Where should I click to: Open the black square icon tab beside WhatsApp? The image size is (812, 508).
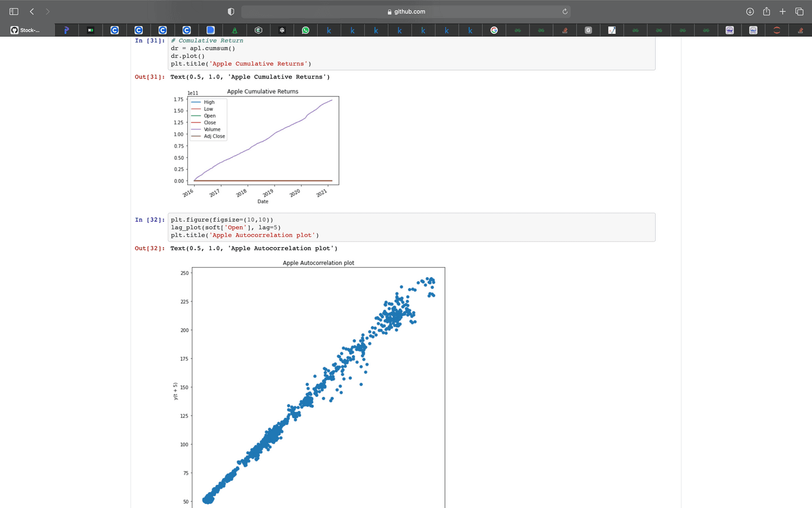coord(282,30)
